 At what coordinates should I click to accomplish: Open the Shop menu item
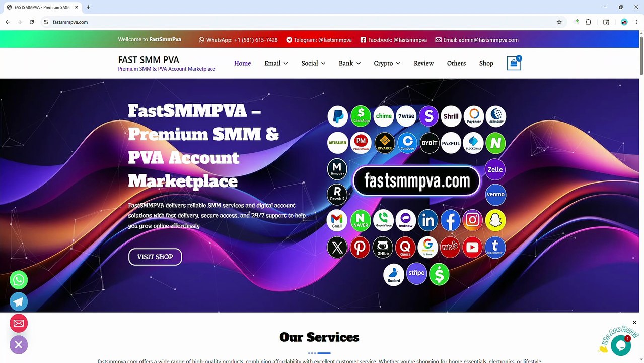[486, 63]
